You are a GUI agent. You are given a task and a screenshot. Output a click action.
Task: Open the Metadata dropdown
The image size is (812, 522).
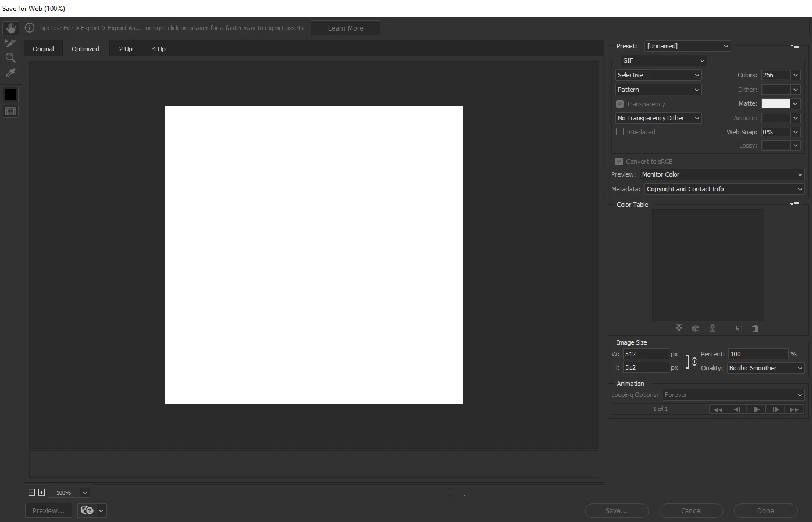[724, 189]
